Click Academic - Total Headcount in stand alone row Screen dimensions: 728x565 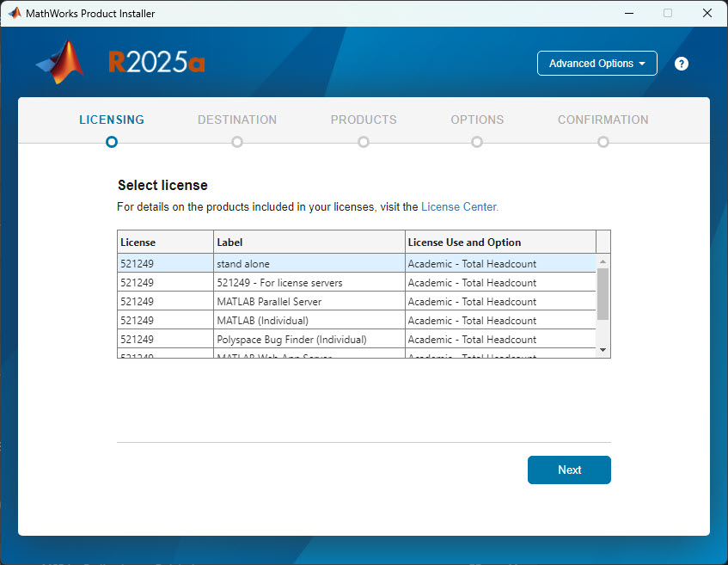472,264
